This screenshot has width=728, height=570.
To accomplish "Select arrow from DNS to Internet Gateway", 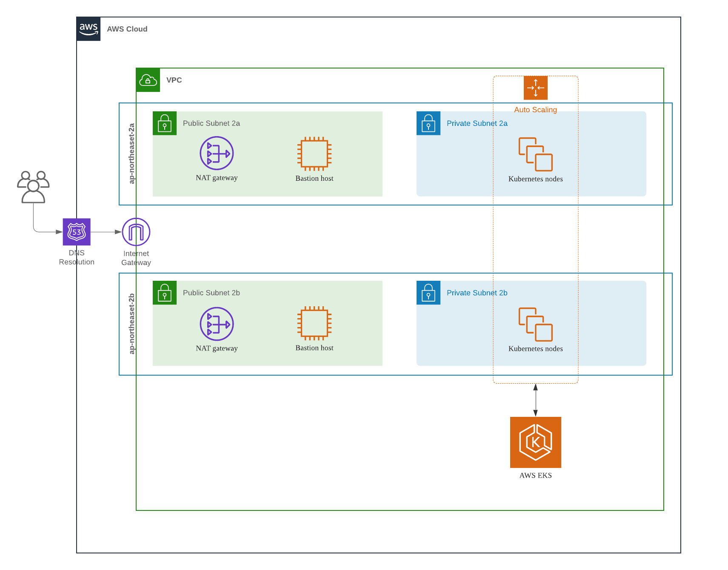I will pyautogui.click(x=106, y=232).
